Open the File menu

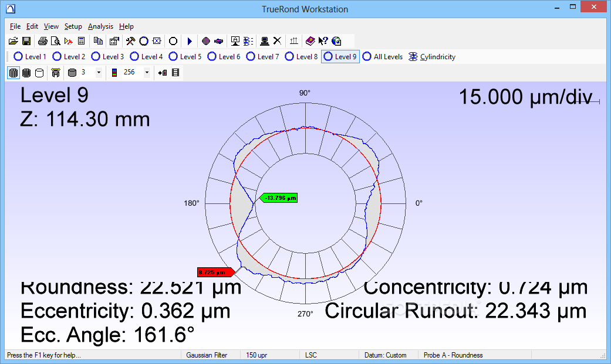(x=15, y=26)
